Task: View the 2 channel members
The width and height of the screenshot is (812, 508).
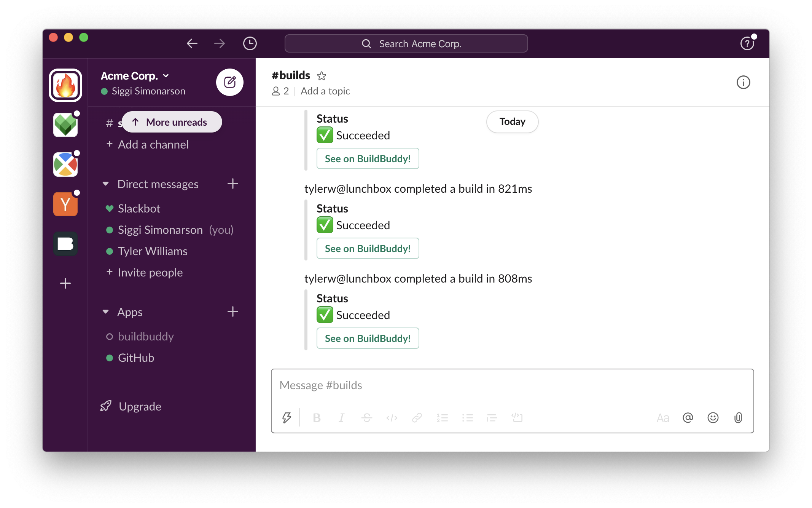Action: [280, 91]
